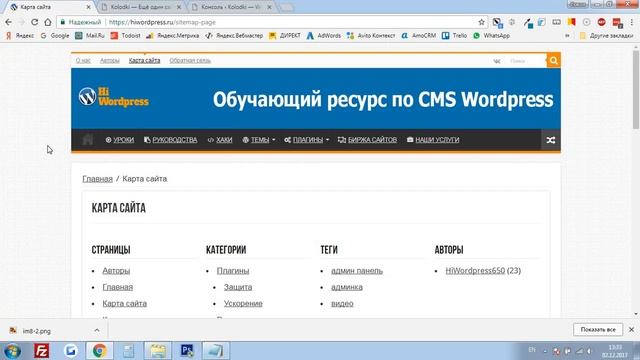Screen dimensions: 640x360
Task: Open the Avito Контекст bookmark
Action: point(371,36)
